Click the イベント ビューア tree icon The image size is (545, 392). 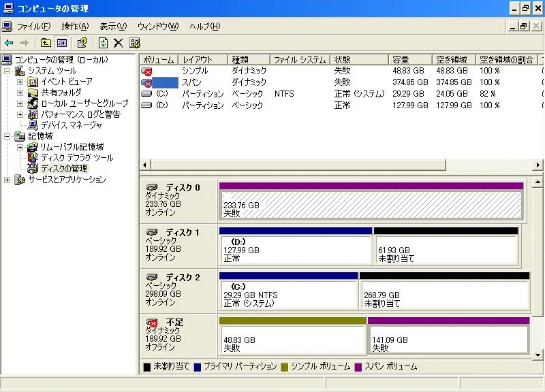coord(33,82)
